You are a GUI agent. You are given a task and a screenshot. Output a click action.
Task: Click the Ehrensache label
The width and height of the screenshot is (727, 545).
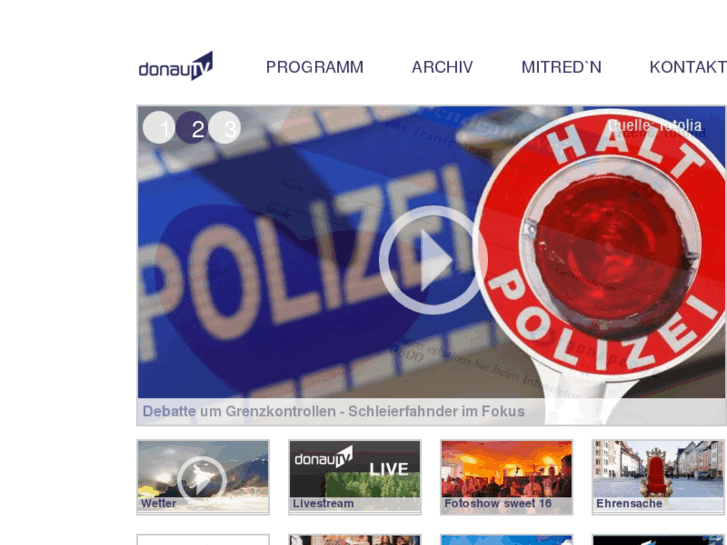[629, 504]
